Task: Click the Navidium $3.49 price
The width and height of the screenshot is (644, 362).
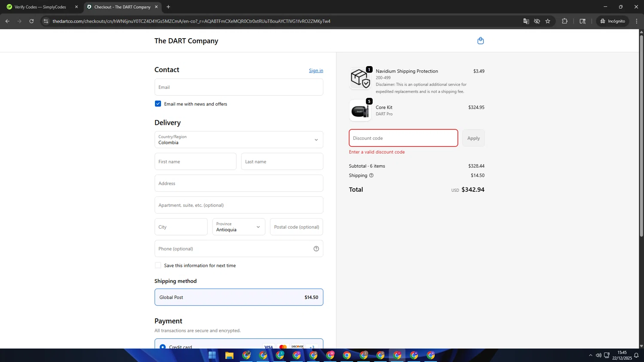Action: coord(479,71)
